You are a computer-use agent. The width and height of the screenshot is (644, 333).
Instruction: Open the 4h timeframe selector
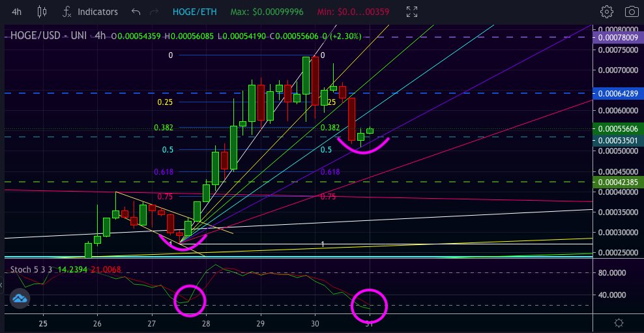16,12
